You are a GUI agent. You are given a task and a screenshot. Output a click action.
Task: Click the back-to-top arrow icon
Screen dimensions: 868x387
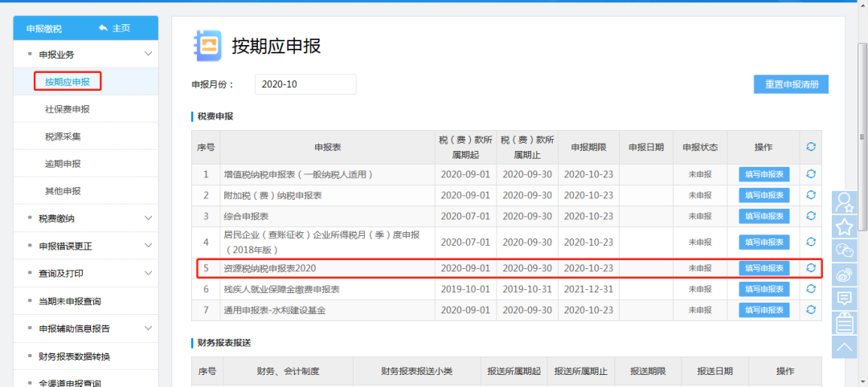click(x=845, y=347)
